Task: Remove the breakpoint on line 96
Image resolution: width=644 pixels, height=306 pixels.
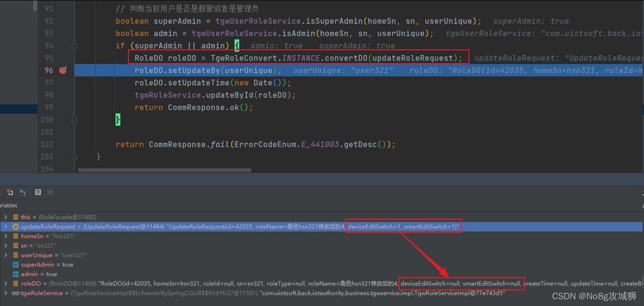Action: click(63, 70)
